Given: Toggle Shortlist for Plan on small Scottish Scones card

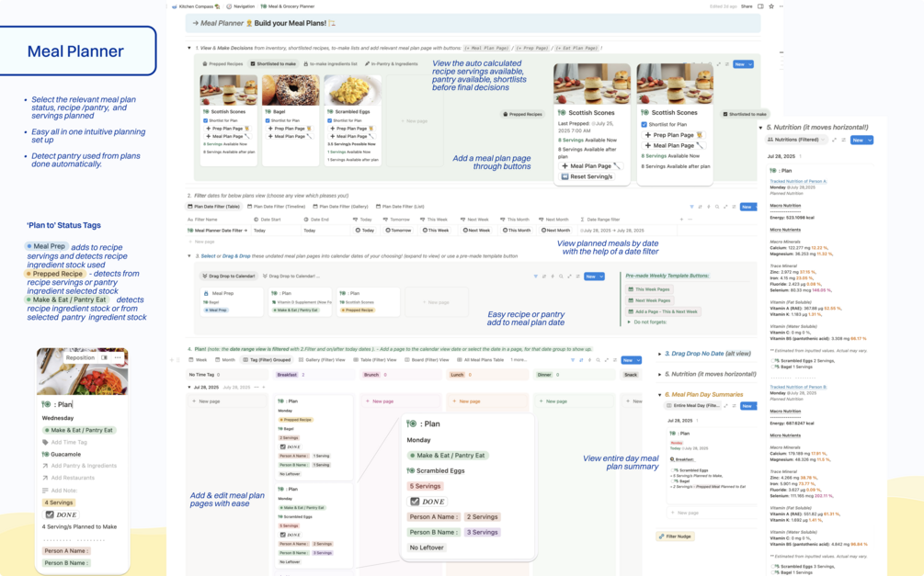Looking at the screenshot, I should (x=206, y=120).
